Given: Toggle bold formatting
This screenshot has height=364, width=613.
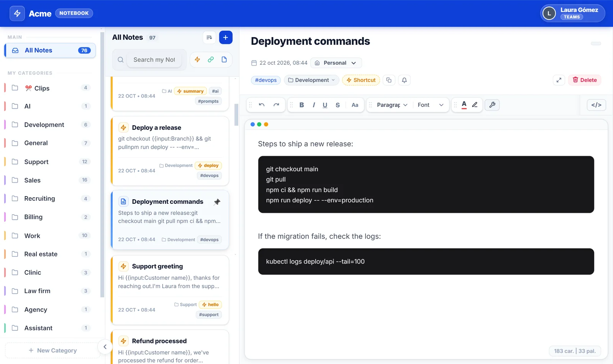Looking at the screenshot, I should click(302, 105).
